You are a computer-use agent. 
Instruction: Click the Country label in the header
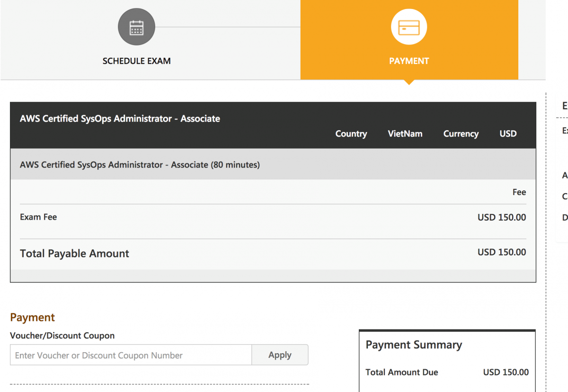(351, 134)
